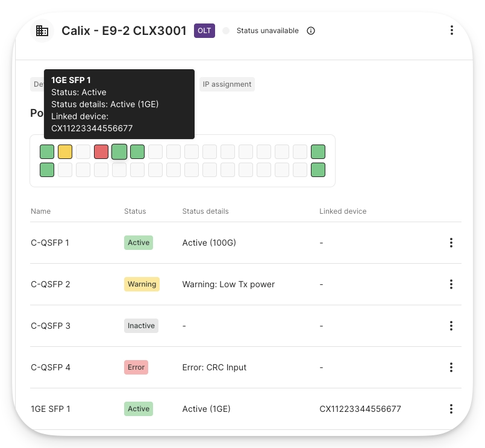485x448 pixels.
Task: Select the first green port in top row
Action: pos(47,152)
